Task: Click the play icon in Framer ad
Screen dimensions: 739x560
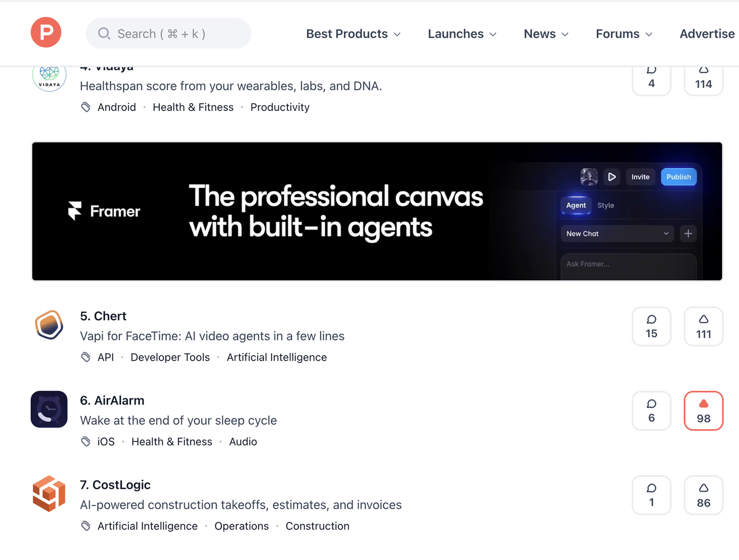Action: [612, 177]
